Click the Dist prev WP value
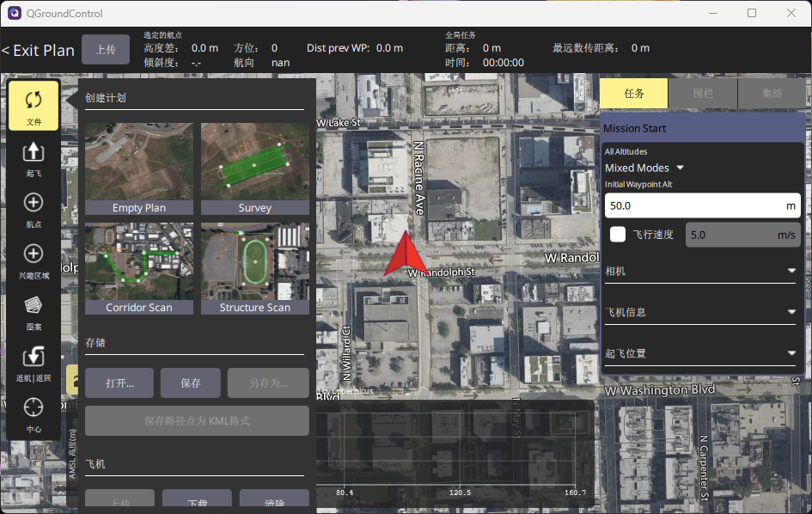The height and width of the screenshot is (514, 812). 389,48
